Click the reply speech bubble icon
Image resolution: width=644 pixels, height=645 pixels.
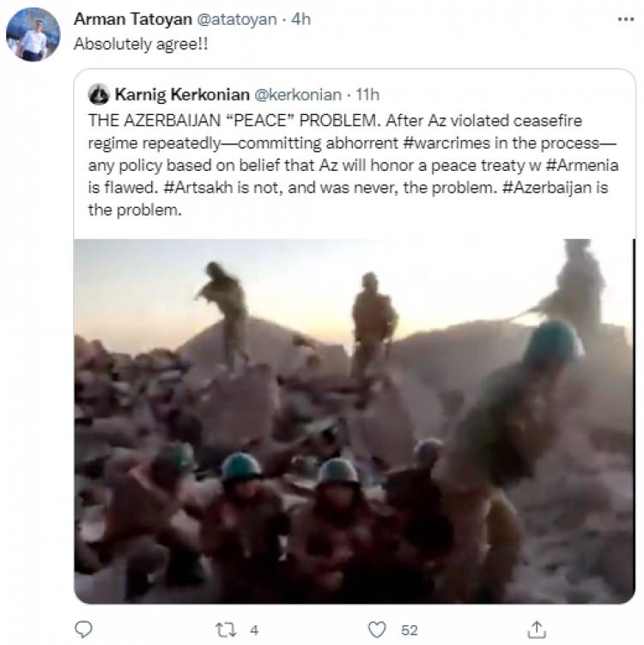point(83,629)
